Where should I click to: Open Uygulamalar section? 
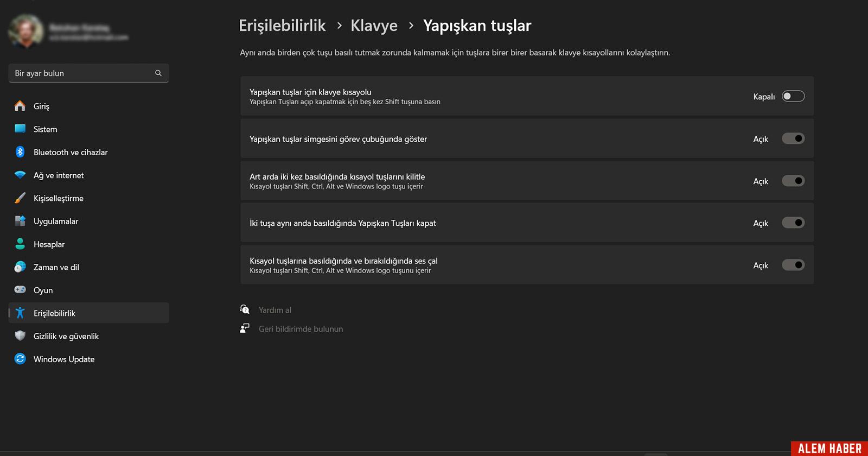pyautogui.click(x=88, y=221)
